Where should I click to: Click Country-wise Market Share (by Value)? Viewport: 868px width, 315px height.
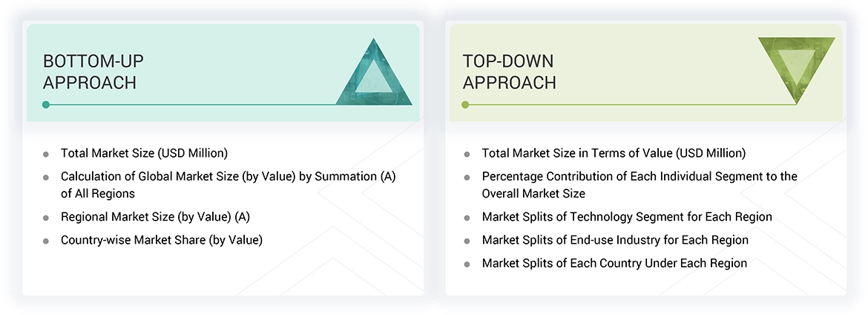[162, 239]
